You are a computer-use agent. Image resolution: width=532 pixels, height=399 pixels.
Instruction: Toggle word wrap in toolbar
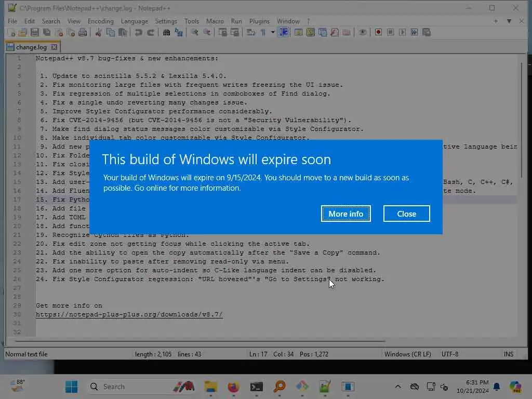tap(251, 33)
